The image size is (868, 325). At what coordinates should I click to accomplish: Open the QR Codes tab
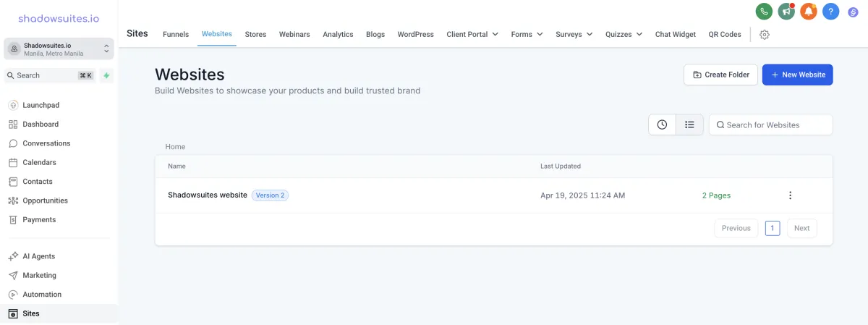pyautogui.click(x=725, y=34)
